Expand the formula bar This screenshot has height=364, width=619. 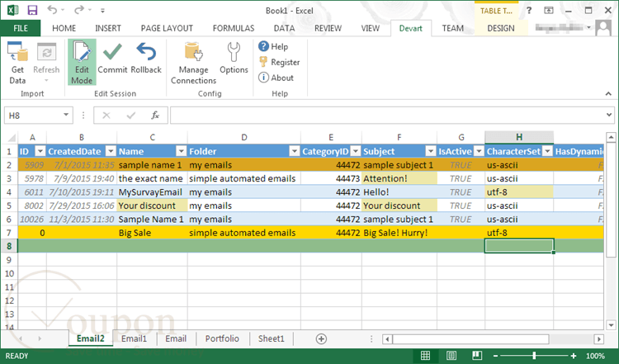click(608, 115)
